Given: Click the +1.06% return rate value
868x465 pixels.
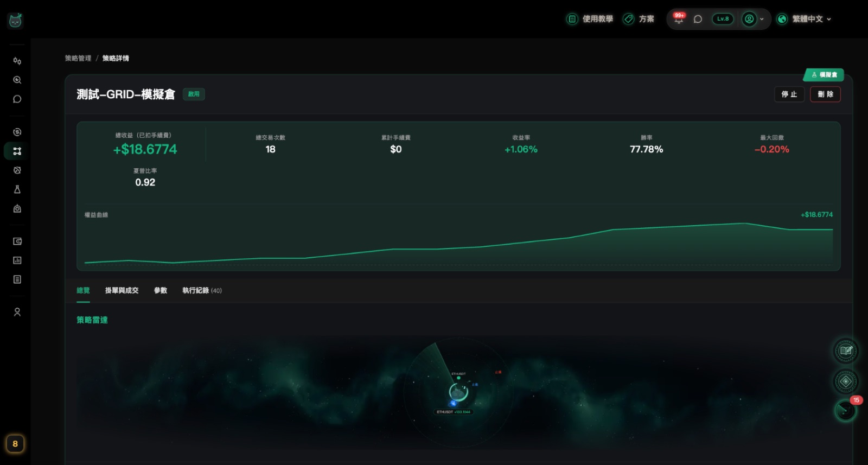Looking at the screenshot, I should point(521,149).
